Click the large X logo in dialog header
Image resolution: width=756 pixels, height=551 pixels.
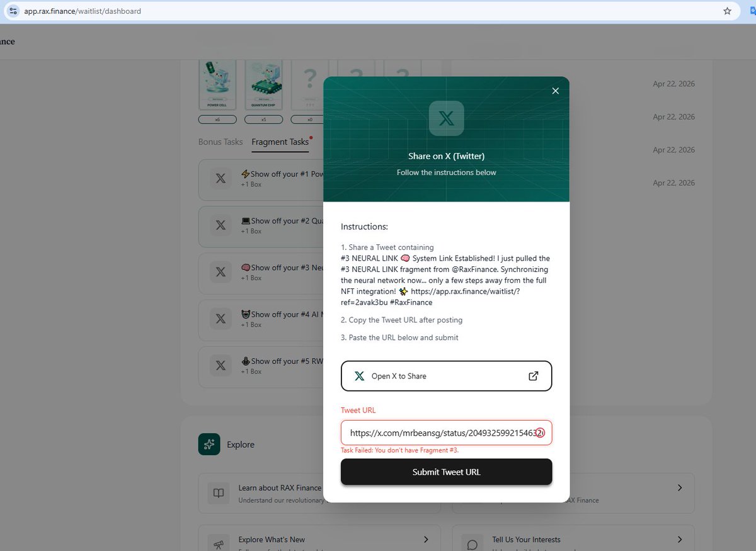(446, 118)
